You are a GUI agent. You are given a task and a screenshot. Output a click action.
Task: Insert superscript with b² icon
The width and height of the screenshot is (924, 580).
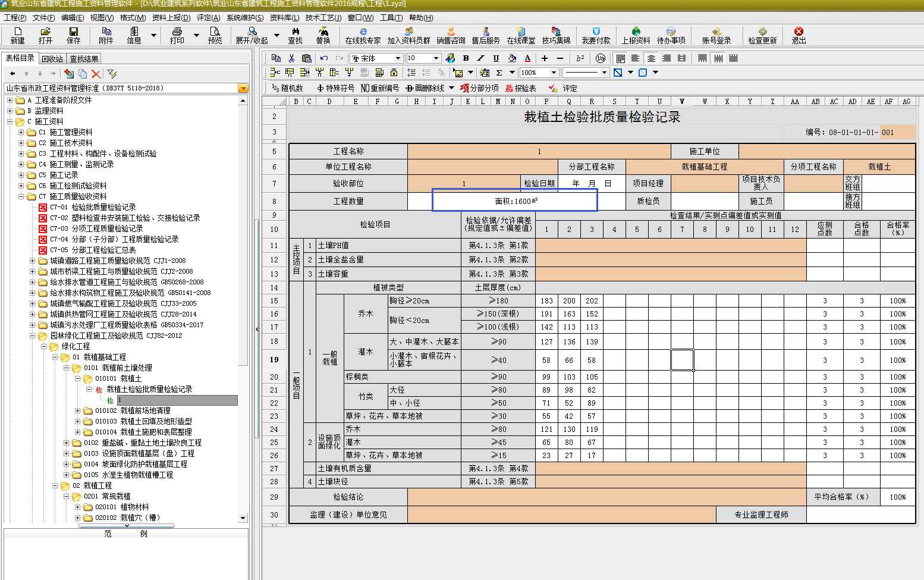point(580,58)
